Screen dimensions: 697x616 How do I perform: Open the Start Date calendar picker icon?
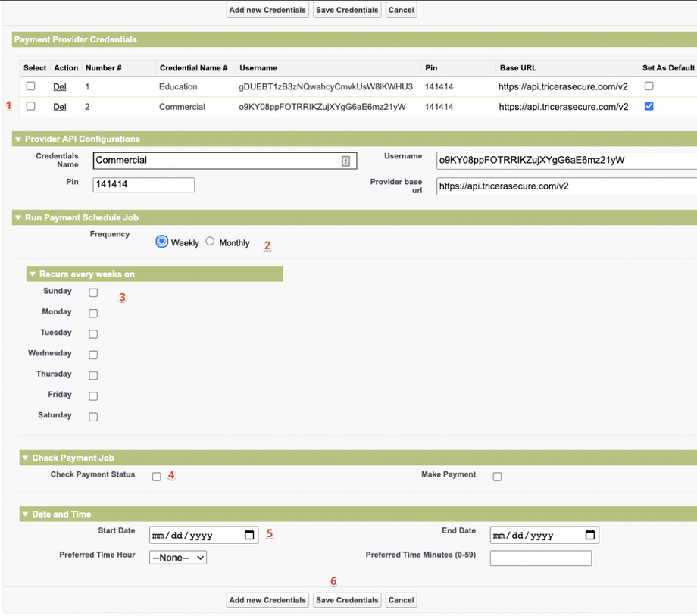coord(249,535)
